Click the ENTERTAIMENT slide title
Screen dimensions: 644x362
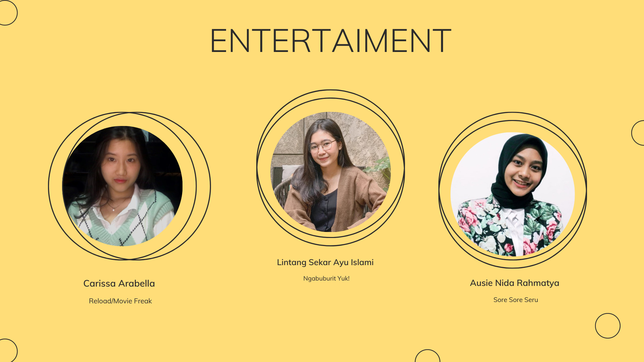pos(330,41)
